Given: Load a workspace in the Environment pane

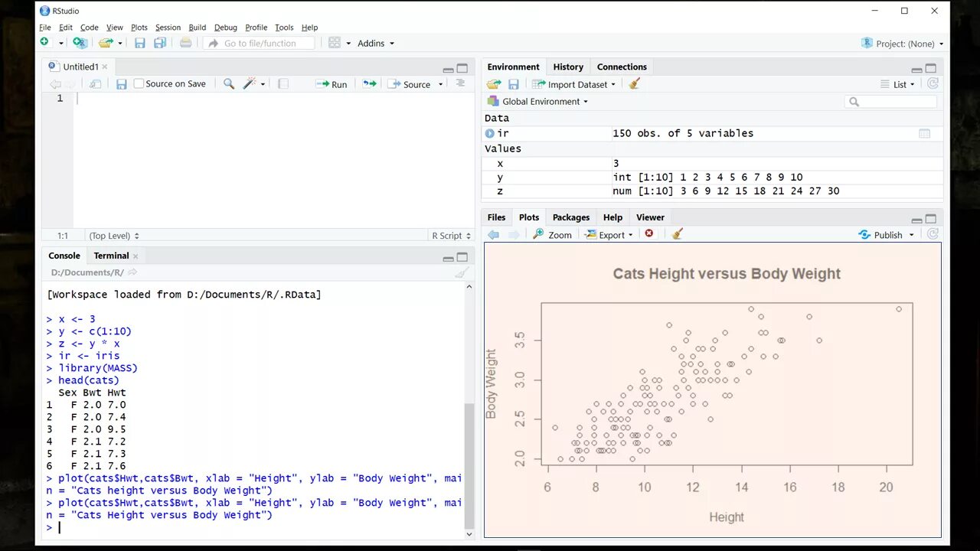Looking at the screenshot, I should click(494, 84).
